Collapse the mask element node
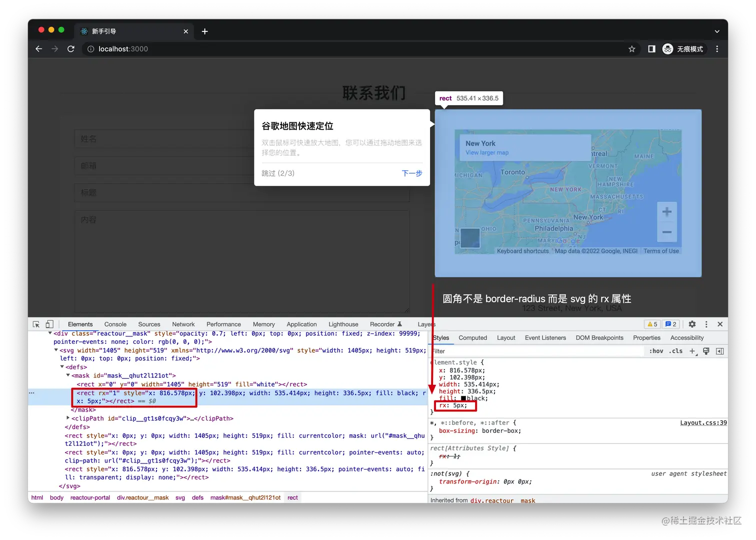 pyautogui.click(x=68, y=375)
